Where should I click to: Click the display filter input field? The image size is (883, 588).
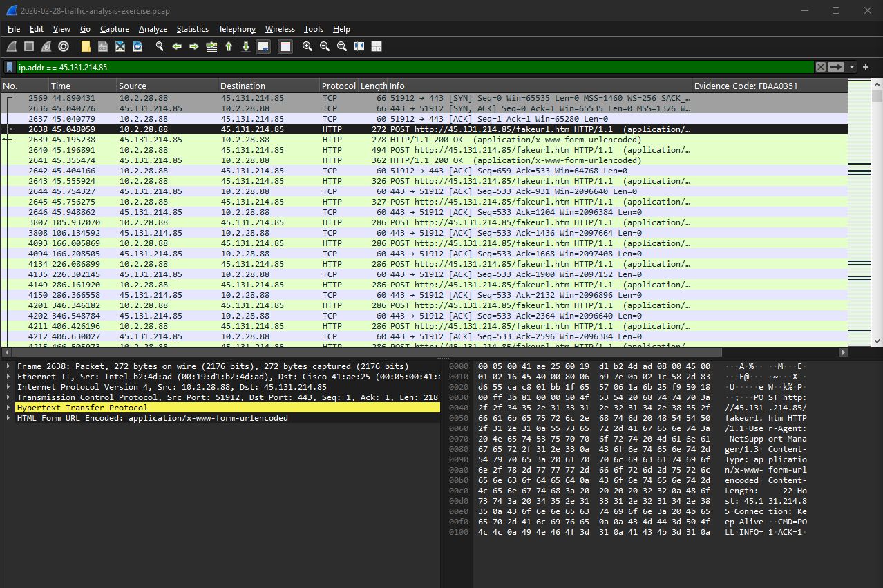(x=415, y=67)
